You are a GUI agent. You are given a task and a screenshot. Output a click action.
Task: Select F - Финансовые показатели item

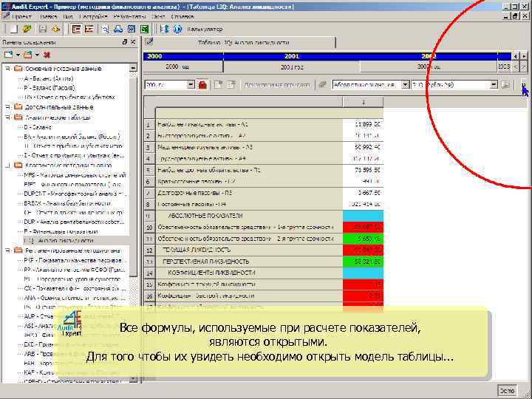pyautogui.click(x=61, y=231)
